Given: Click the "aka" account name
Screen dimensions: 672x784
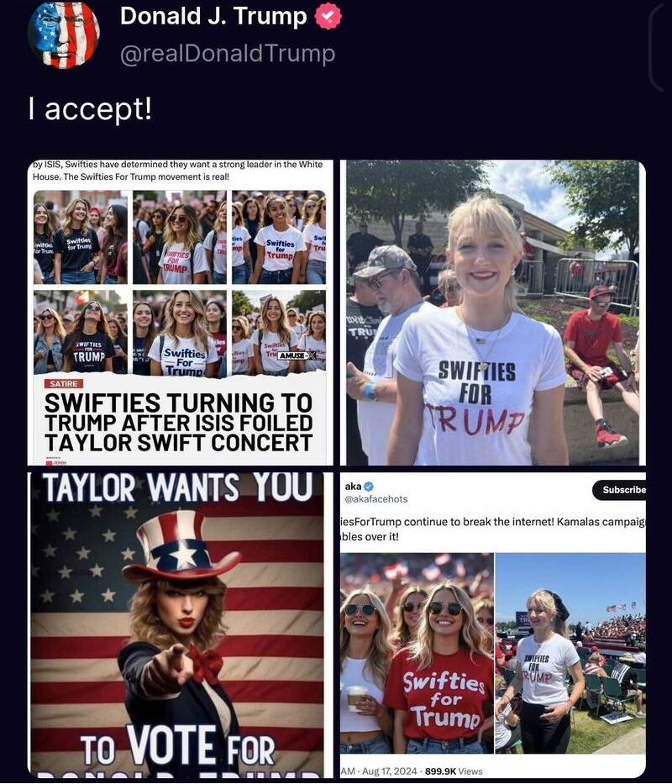Looking at the screenshot, I should point(353,487).
